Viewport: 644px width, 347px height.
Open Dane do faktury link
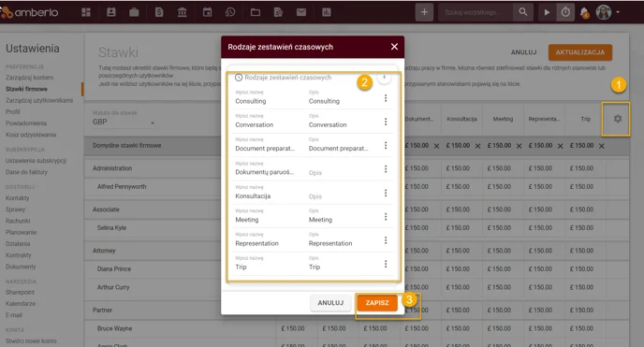27,172
